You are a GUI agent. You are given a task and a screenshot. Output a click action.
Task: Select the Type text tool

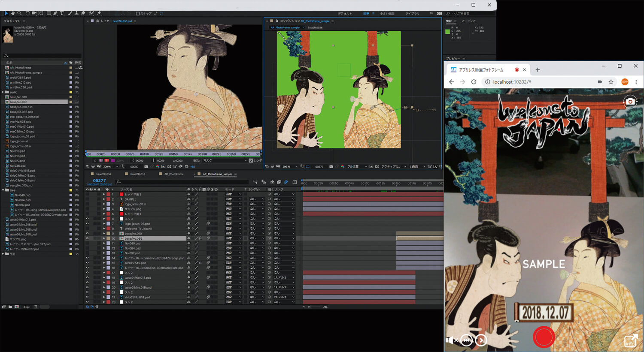click(x=62, y=13)
